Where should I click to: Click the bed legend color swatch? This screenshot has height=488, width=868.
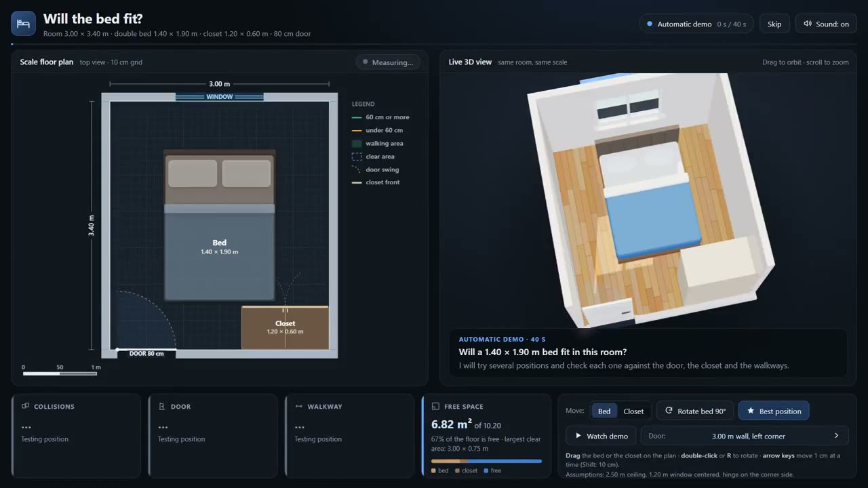click(433, 470)
